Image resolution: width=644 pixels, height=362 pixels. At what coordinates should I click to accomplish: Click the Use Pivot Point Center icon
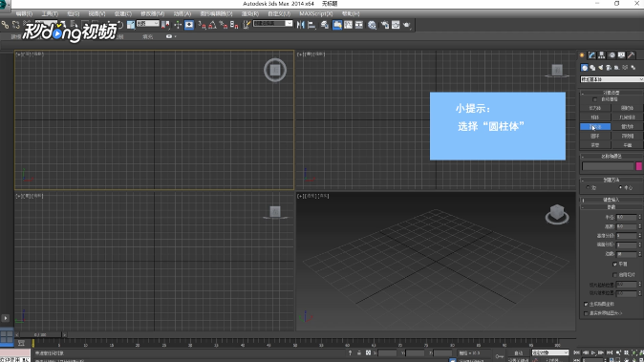pyautogui.click(x=165, y=25)
